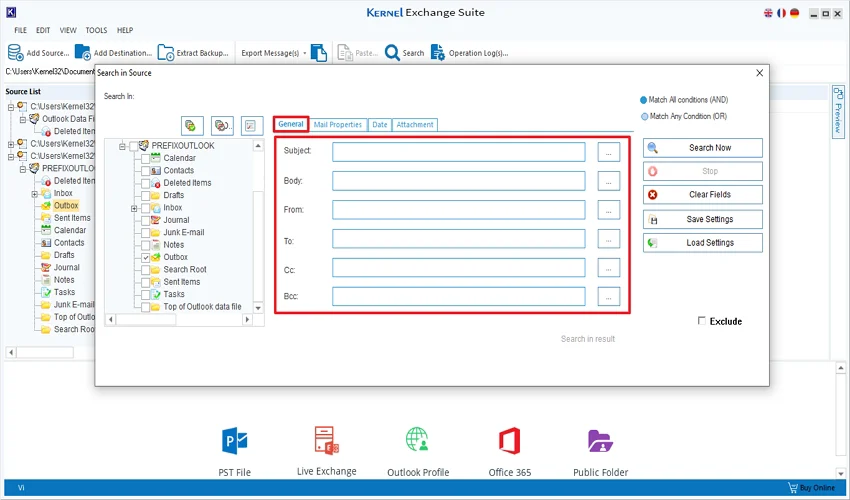Screen dimensions: 850x500
Task: Open the Outlook Profile source icon
Action: tap(417, 440)
